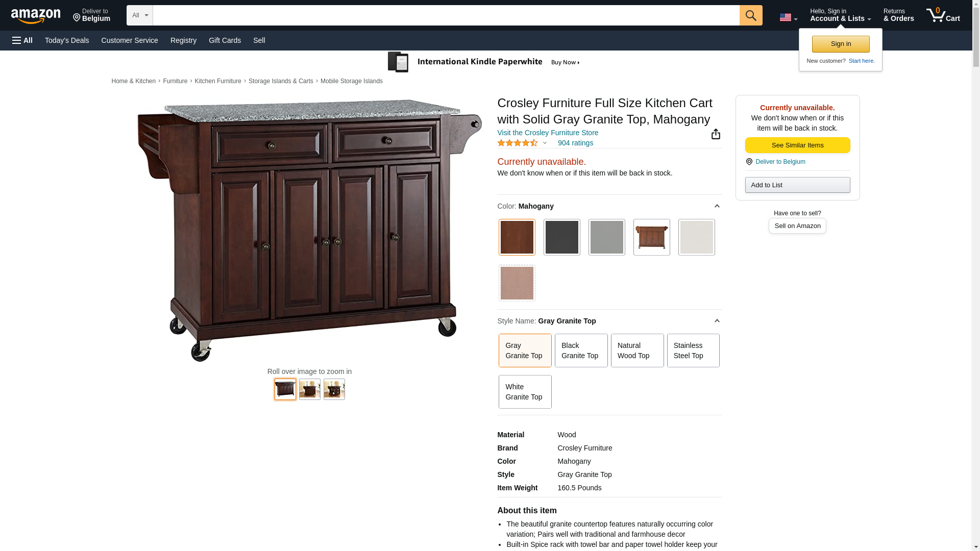Image resolution: width=980 pixels, height=551 pixels.
Task: Open Today's Deals in navigation
Action: click(67, 40)
